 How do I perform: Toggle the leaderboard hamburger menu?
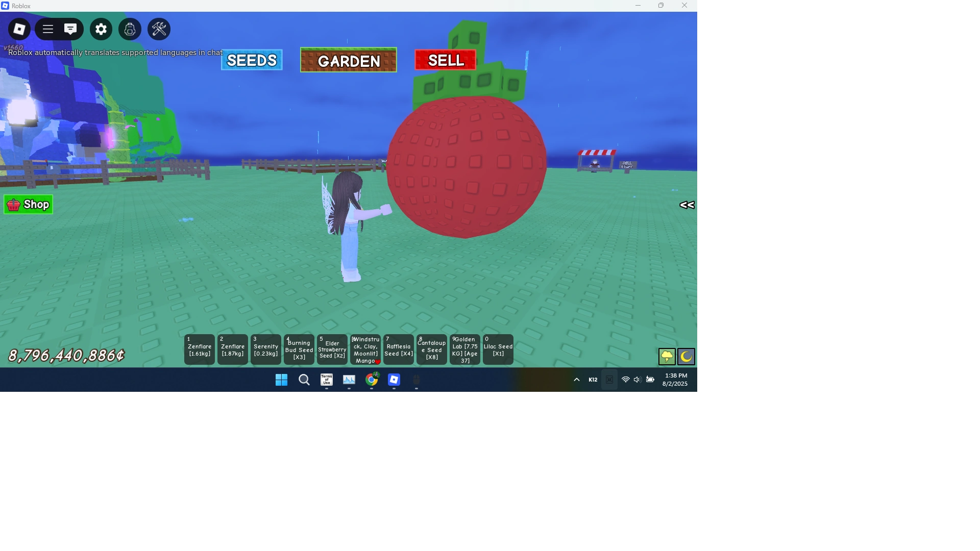(x=47, y=29)
